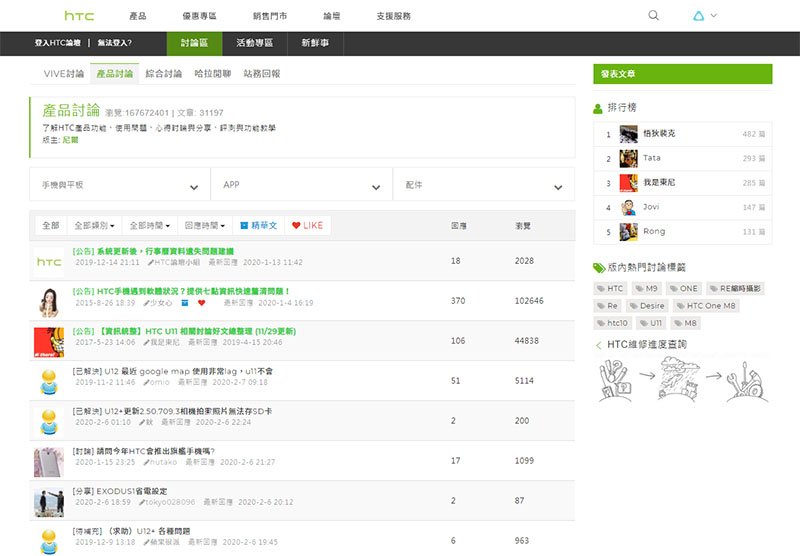800x556 pixels.
Task: Open 銷售門市 in top menu
Action: pyautogui.click(x=270, y=16)
